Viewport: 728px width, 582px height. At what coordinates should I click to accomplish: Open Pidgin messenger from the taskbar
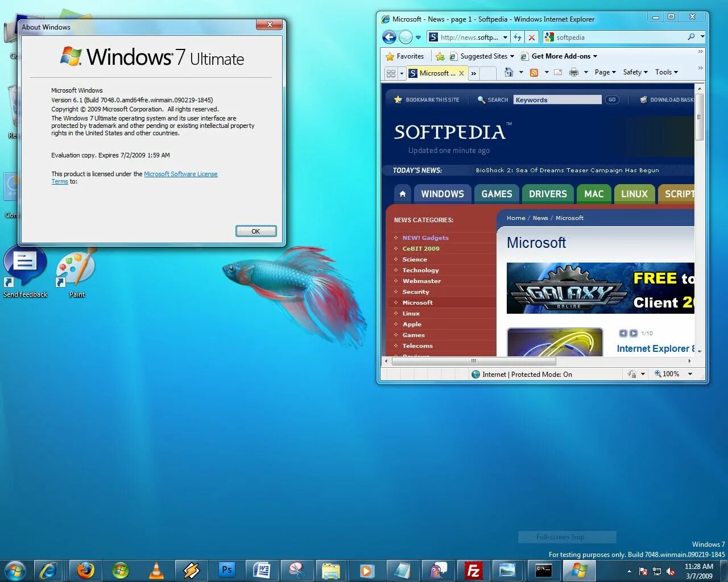tap(438, 569)
